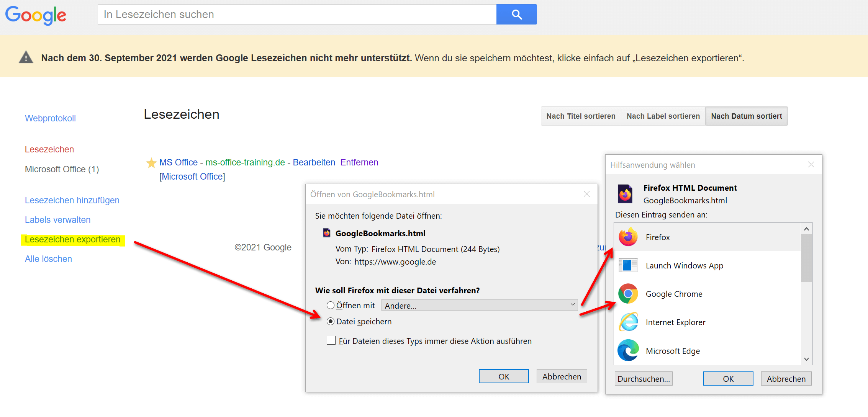This screenshot has width=868, height=417.
Task: Select the Internet Explorer icon in the list
Action: tap(628, 322)
